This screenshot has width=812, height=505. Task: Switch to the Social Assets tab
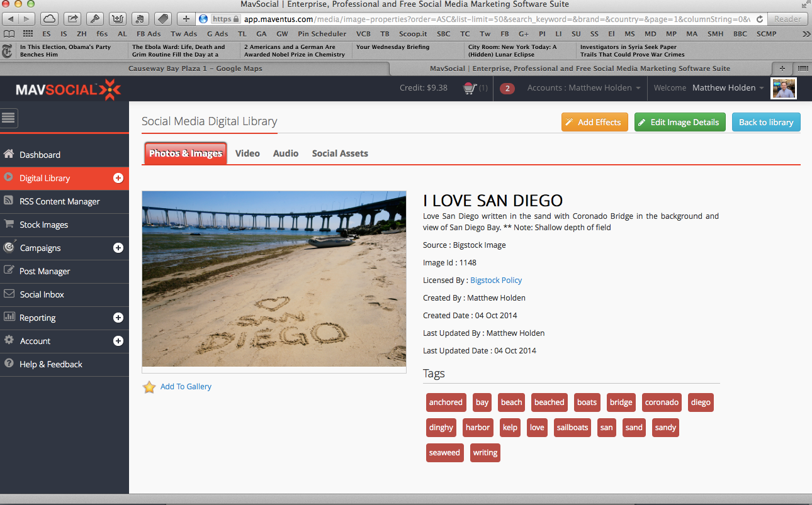pyautogui.click(x=340, y=153)
